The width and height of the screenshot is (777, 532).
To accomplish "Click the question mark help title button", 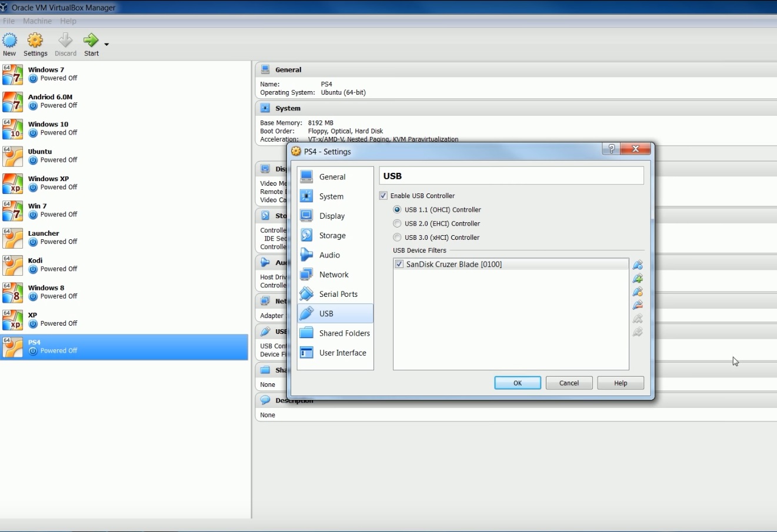I will coord(611,149).
